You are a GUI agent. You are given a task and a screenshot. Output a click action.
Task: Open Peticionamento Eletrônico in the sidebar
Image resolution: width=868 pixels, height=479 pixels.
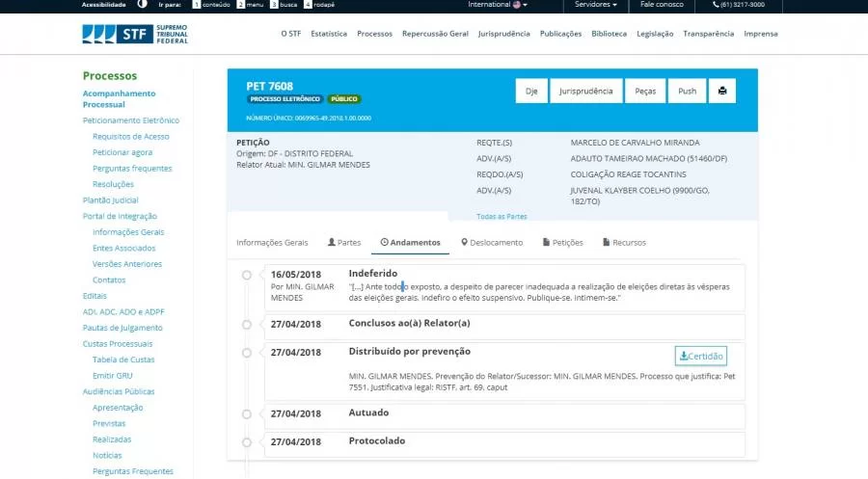click(131, 120)
